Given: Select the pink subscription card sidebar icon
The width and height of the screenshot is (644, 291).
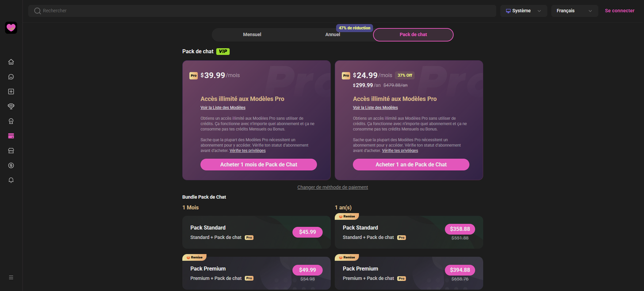Looking at the screenshot, I should click(x=11, y=136).
